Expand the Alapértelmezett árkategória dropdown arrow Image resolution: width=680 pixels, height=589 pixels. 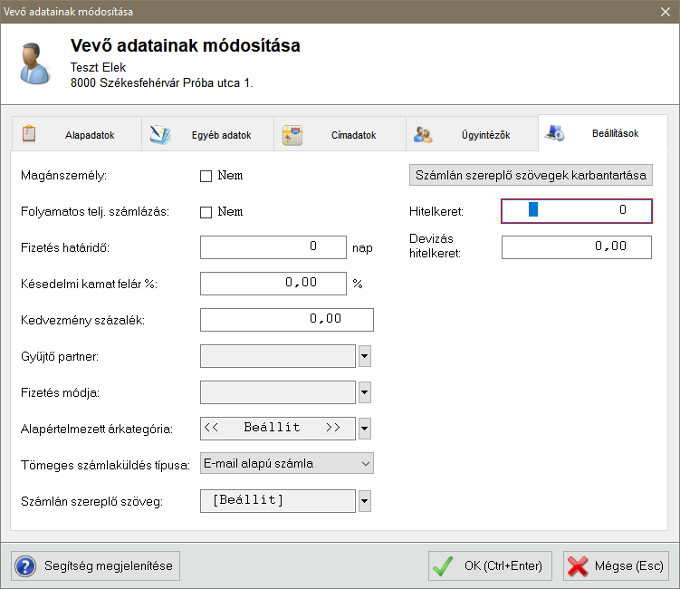pos(365,428)
